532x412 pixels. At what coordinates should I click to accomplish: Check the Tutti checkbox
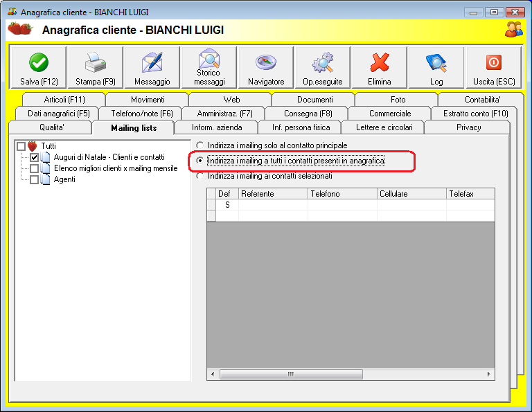click(x=21, y=146)
